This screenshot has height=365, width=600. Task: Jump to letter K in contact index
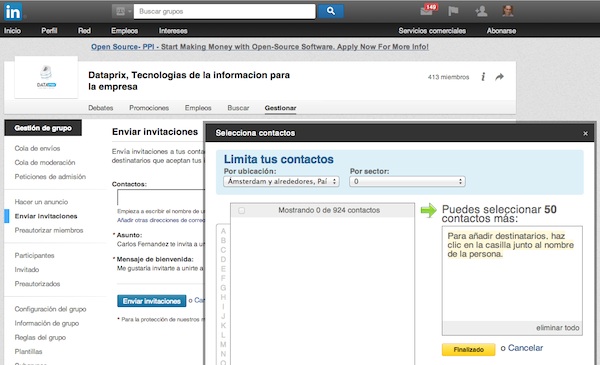tap(223, 326)
